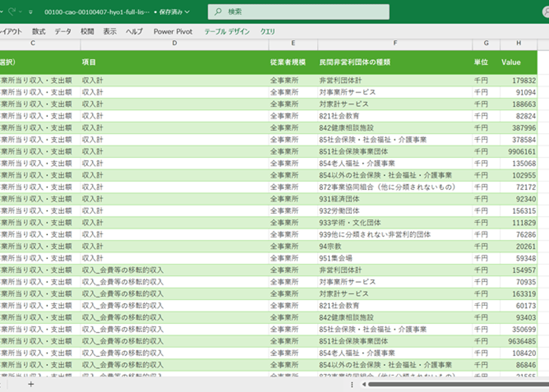The image size is (549, 392).
Task: Click 対家計サービス cell in the 163319 row
Action: 395,294
